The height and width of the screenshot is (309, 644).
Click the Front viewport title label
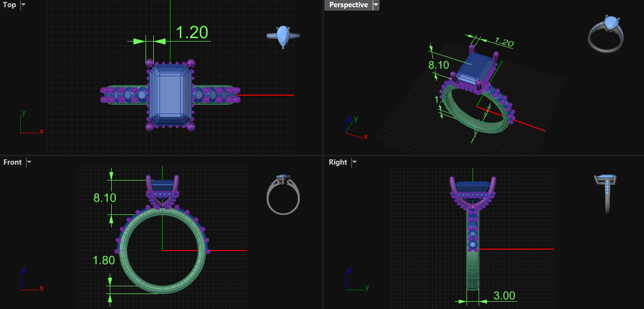coord(13,162)
